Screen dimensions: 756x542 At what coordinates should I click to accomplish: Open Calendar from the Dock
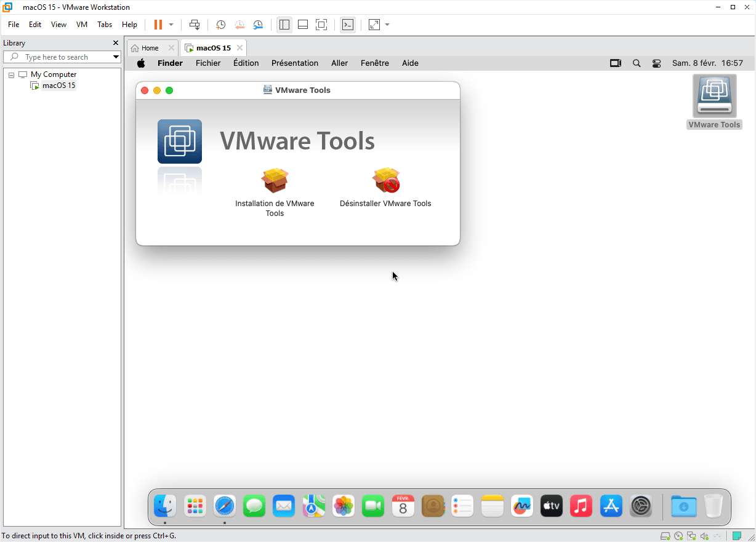tap(403, 506)
